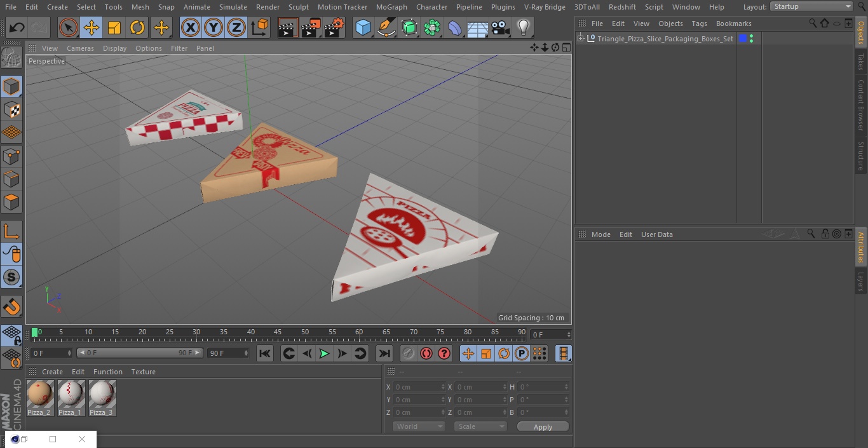The image size is (868, 448).
Task: Toggle the Enable Axis tool
Action: tap(11, 232)
